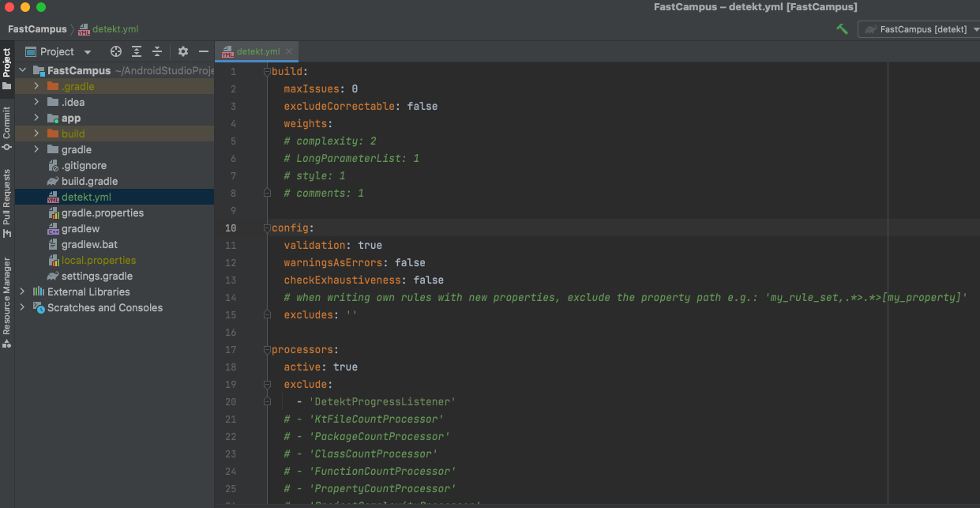Image resolution: width=980 pixels, height=508 pixels.
Task: Click the detekt.yml YAML file icon in tree
Action: click(x=53, y=198)
